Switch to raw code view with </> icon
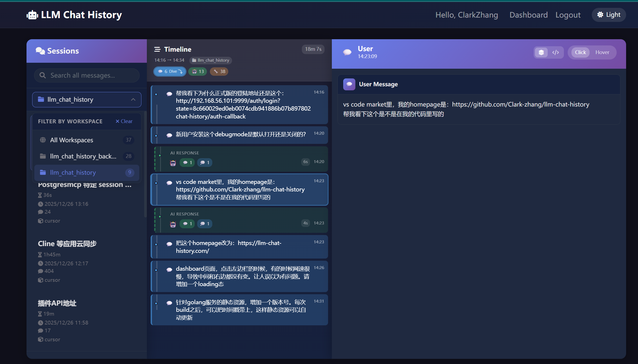Screen dimensions: 638x364 point(556,52)
